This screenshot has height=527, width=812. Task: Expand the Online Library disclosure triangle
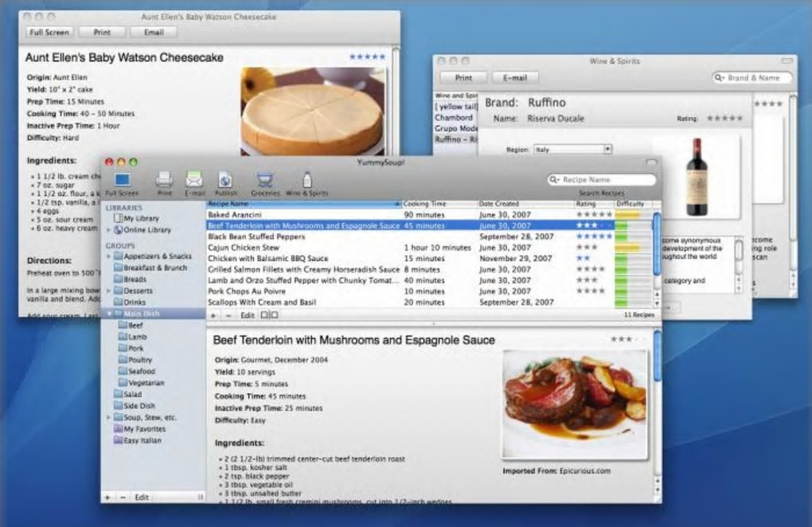point(109,230)
